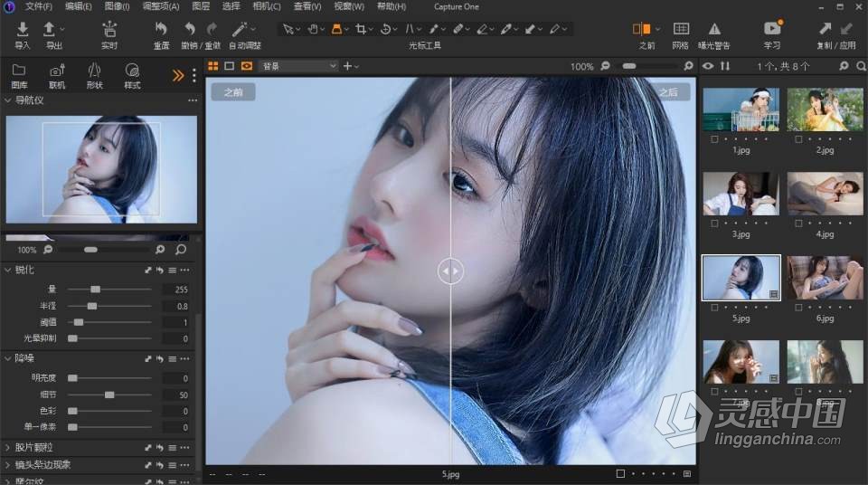Screen dimensions: 868x485
Task: Open the export dropdown arrow
Action: coord(62,29)
